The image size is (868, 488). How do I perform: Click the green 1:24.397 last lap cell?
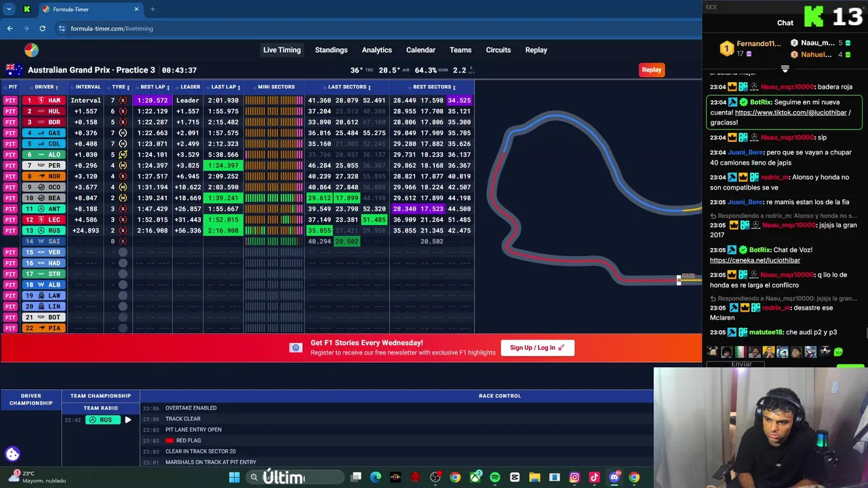(224, 165)
